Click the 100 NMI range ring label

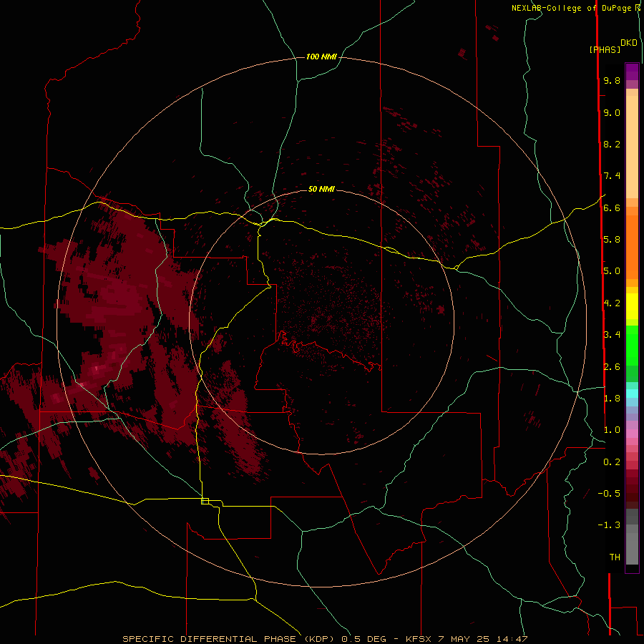pyautogui.click(x=321, y=57)
